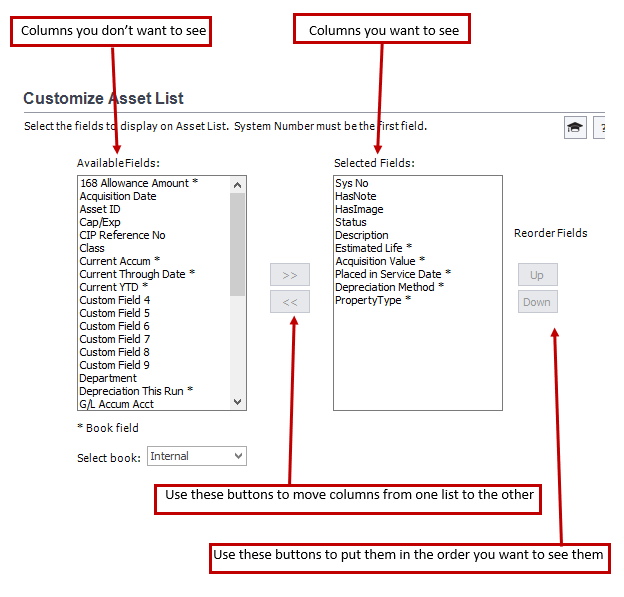Pick Department in Available Fields list
The width and height of the screenshot is (624, 597).
coord(108,378)
